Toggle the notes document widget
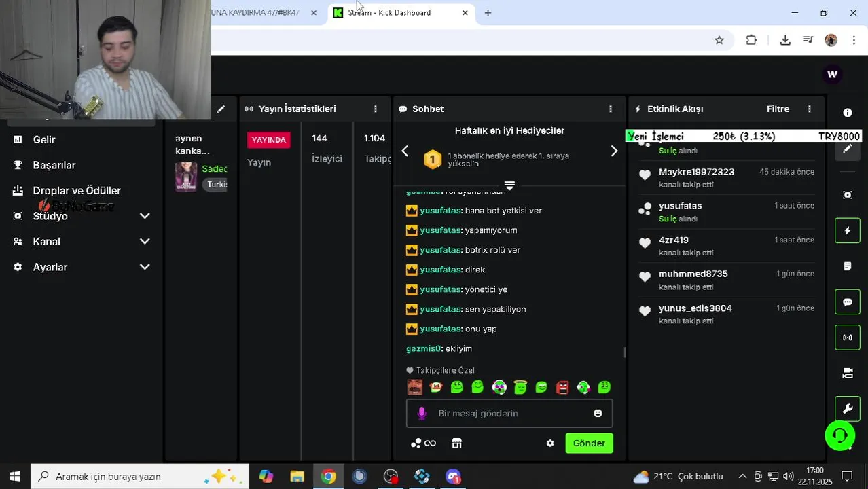The width and height of the screenshot is (868, 489). click(848, 266)
